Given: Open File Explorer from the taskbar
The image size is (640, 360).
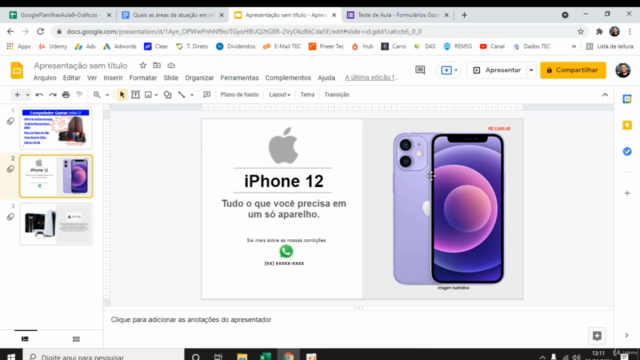Looking at the screenshot, I should coord(242,356).
